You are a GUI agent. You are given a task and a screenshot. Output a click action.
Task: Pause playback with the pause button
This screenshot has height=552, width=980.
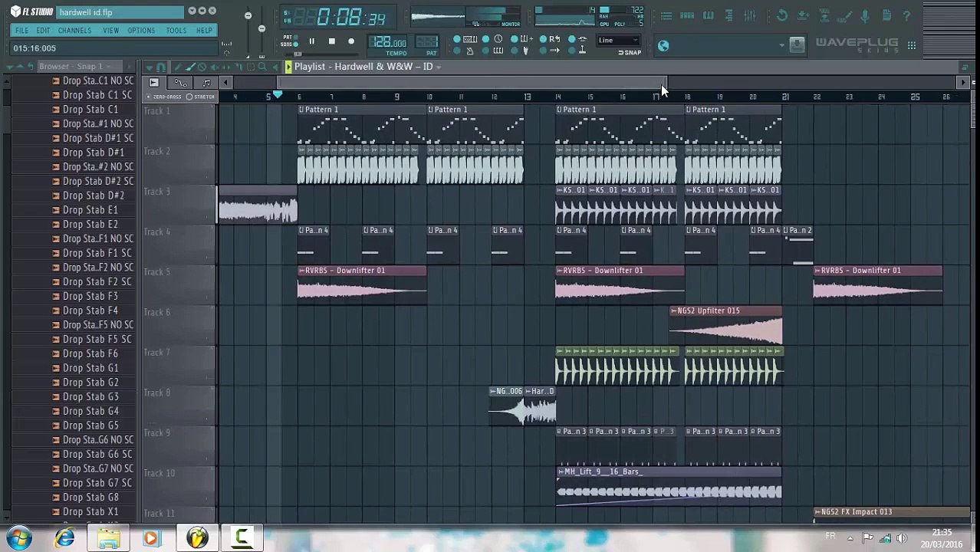[x=311, y=41]
